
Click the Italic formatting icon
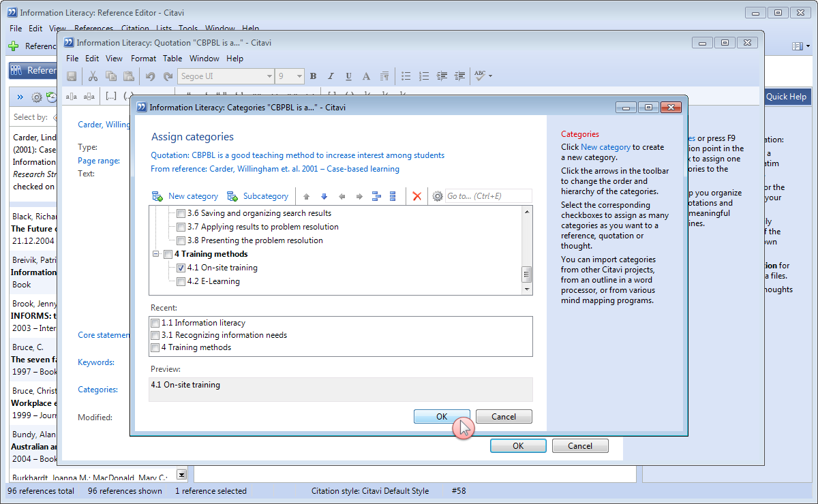pyautogui.click(x=331, y=76)
